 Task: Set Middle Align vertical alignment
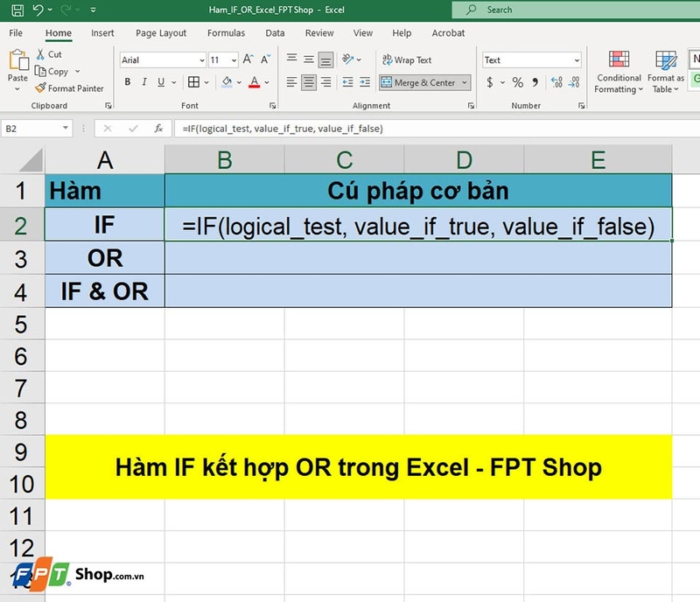click(309, 59)
